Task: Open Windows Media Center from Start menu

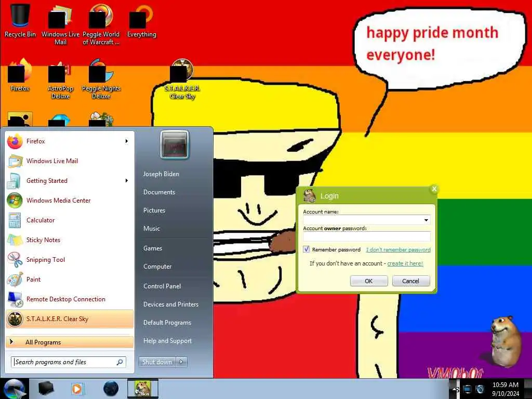Action: 69,200
